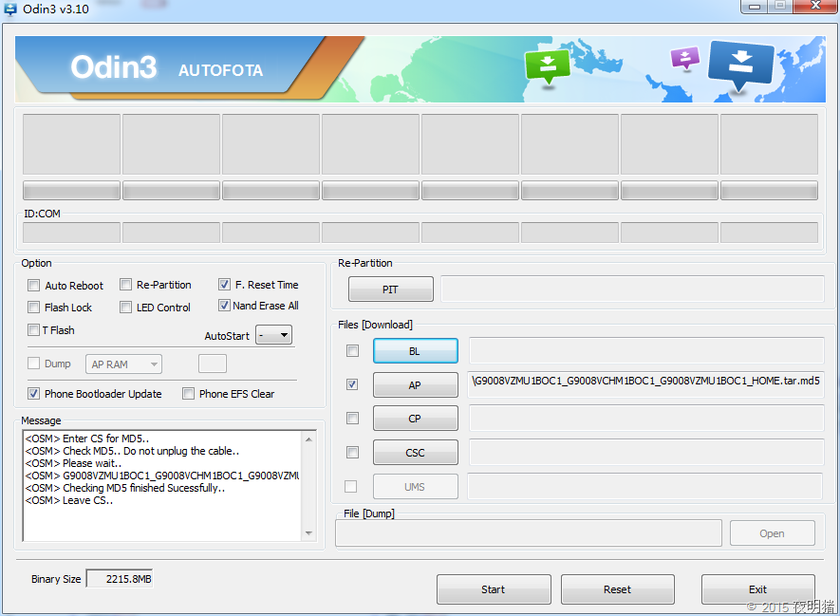840x616 pixels.
Task: Enable the Auto Reboot checkbox
Action: coord(34,285)
